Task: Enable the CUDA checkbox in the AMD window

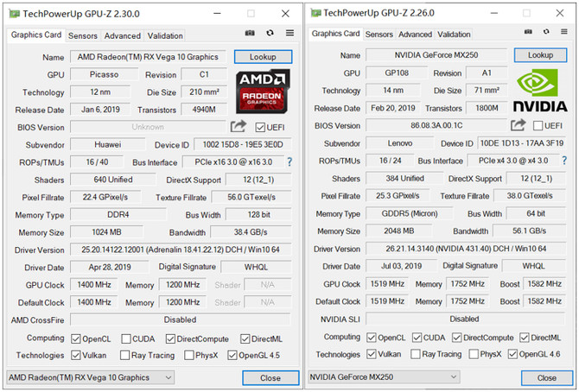Action: tap(126, 338)
